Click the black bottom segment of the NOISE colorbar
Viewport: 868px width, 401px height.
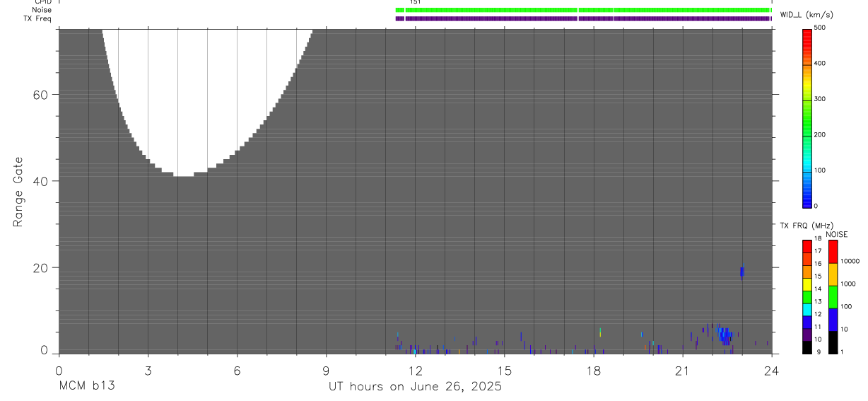point(833,342)
